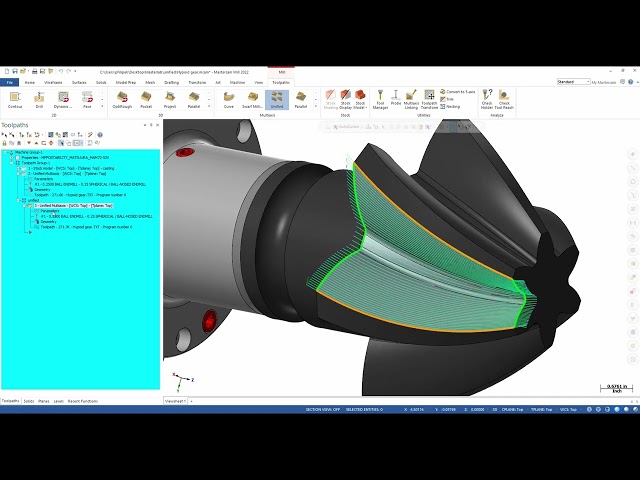Switch to the Machine ribbon tab
This screenshot has width=640, height=480.
pos(237,82)
